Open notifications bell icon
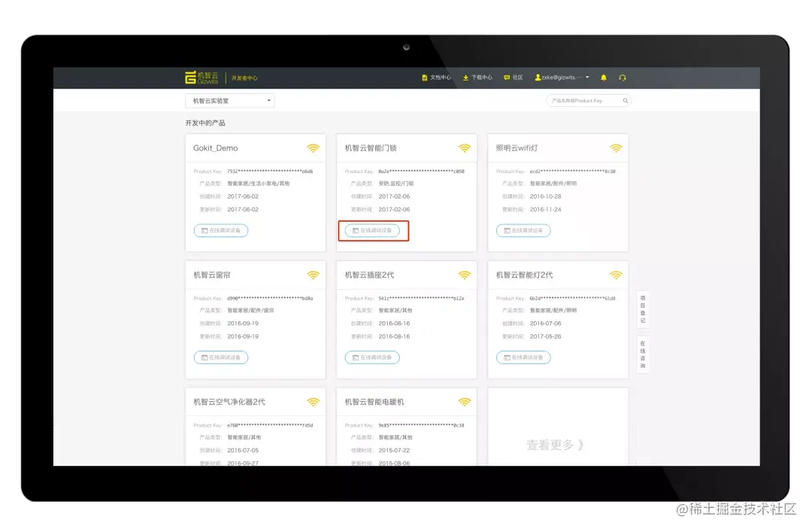 coord(603,78)
